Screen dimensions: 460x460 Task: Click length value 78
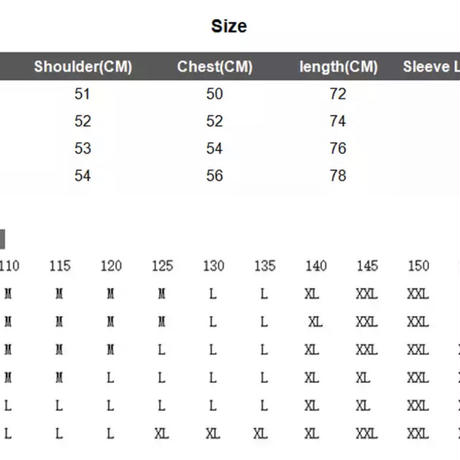click(x=338, y=176)
